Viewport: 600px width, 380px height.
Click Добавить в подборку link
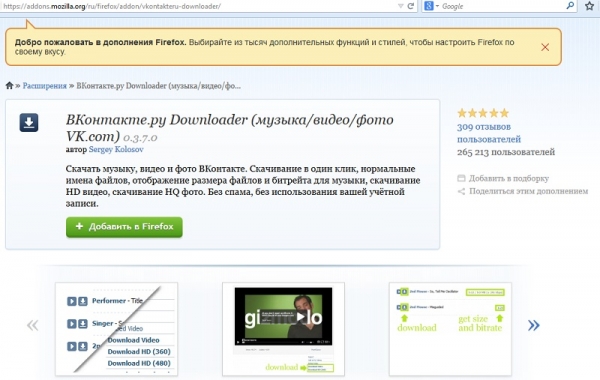[x=509, y=178]
